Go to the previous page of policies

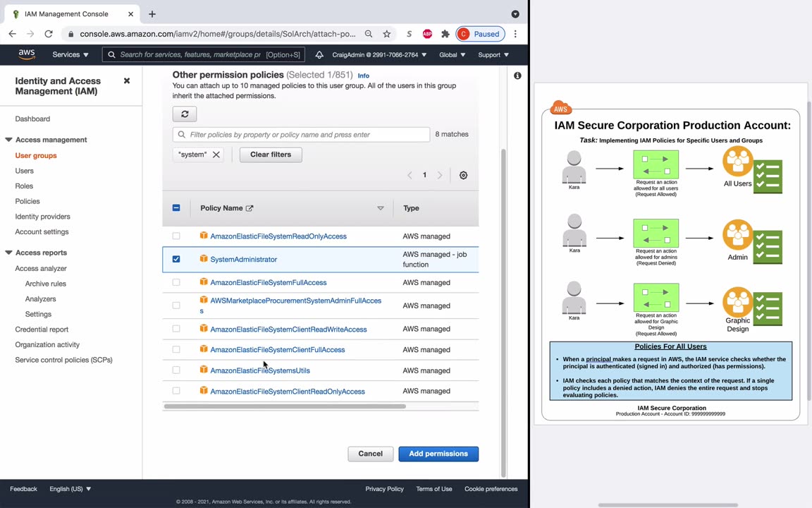(x=410, y=175)
